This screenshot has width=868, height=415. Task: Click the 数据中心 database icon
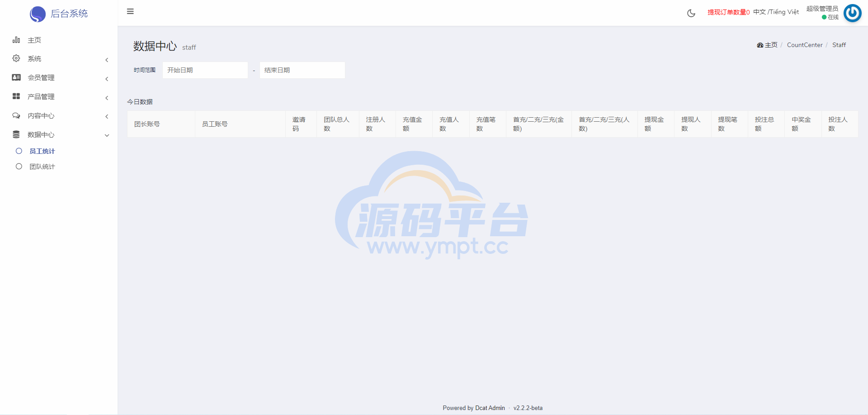(x=16, y=134)
